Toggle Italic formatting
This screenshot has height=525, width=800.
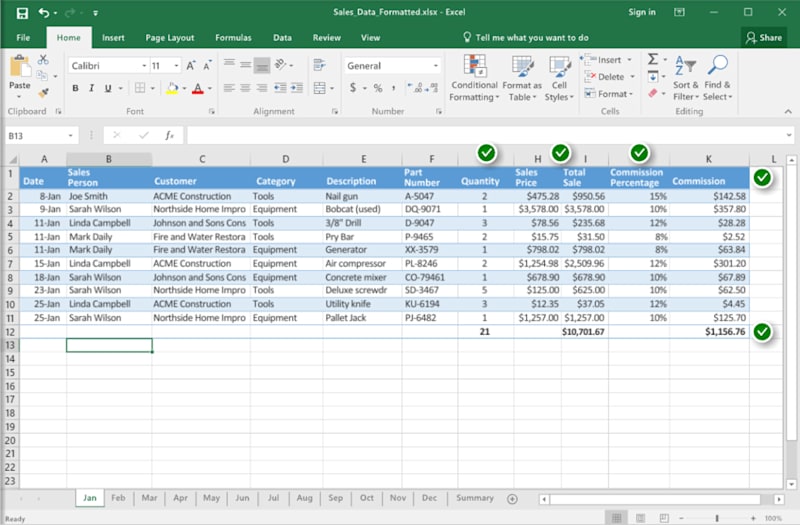click(91, 88)
